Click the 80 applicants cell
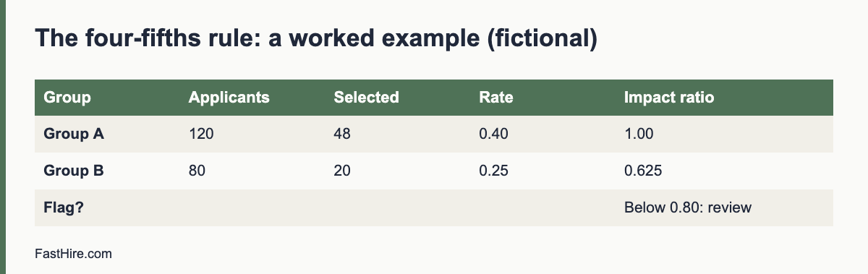This screenshot has width=868, height=274. coord(197,171)
